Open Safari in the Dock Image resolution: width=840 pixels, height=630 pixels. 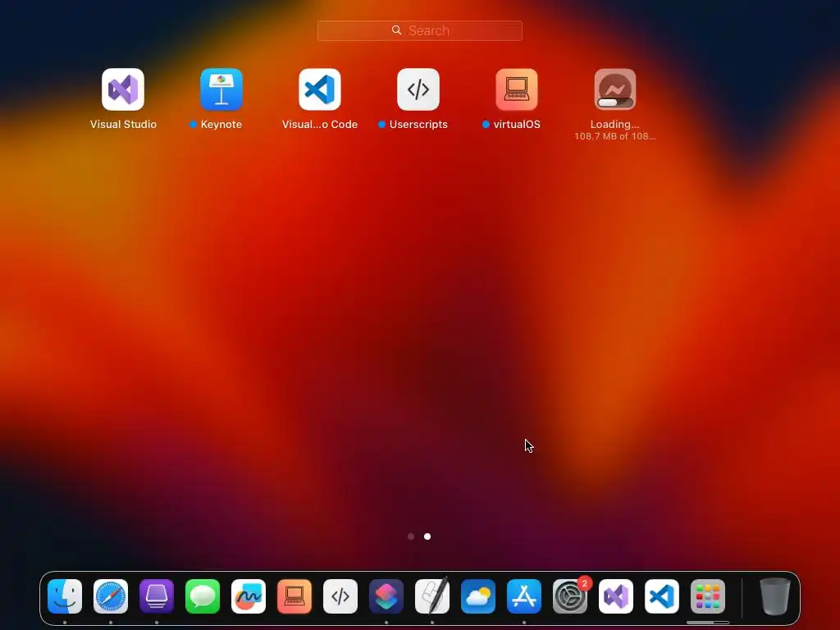click(x=111, y=596)
